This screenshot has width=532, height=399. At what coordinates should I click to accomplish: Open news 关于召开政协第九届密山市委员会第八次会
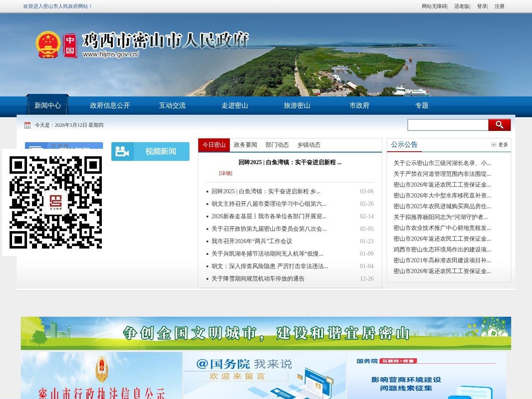269,229
